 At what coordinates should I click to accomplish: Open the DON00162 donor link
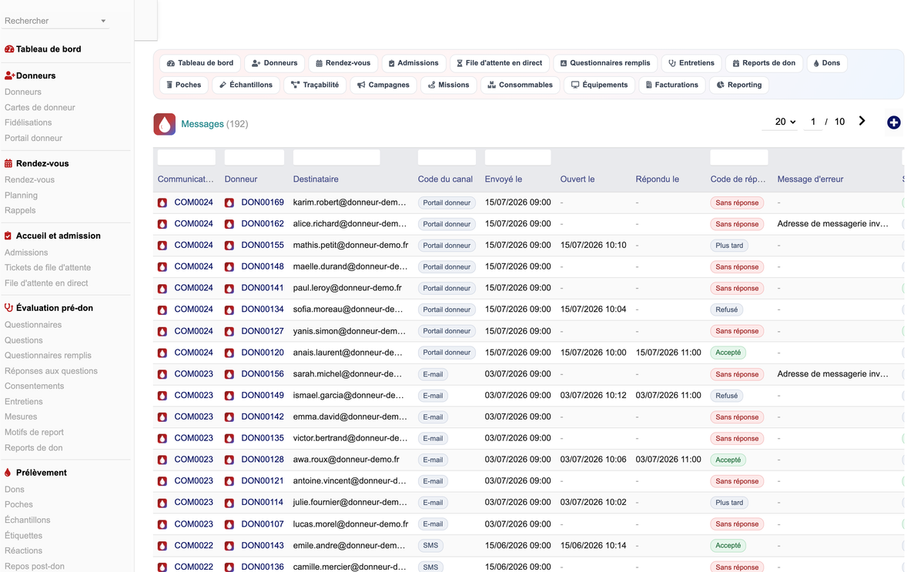(263, 224)
